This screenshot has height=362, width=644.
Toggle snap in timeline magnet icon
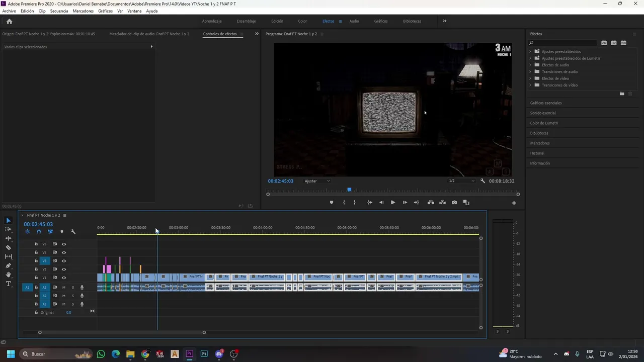pyautogui.click(x=39, y=232)
